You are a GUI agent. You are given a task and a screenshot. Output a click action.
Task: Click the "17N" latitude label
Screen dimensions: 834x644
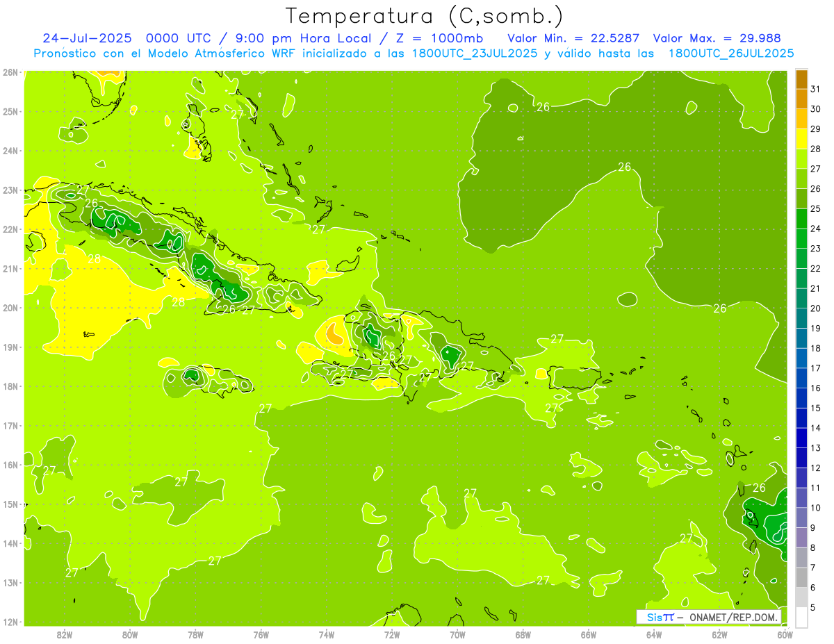[x=10, y=425]
